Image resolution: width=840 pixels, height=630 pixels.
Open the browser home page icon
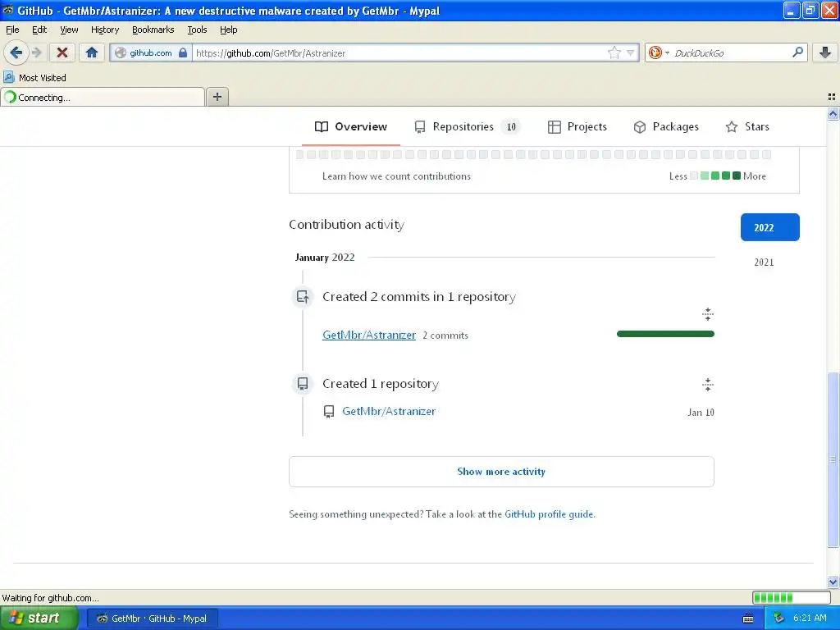click(x=92, y=52)
